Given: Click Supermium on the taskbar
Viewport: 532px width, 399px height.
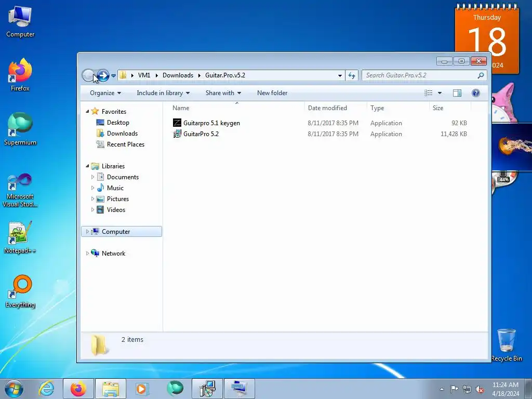Looking at the screenshot, I should coord(175,389).
